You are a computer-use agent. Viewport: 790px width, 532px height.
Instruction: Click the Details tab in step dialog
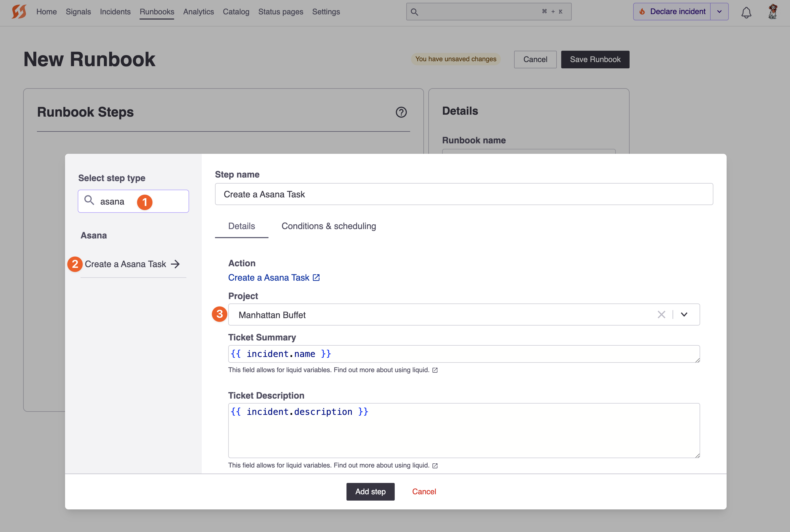241,226
